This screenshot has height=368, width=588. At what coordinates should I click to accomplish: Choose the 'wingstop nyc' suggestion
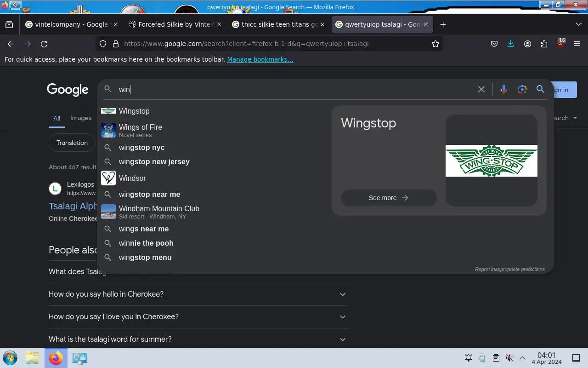click(214, 148)
